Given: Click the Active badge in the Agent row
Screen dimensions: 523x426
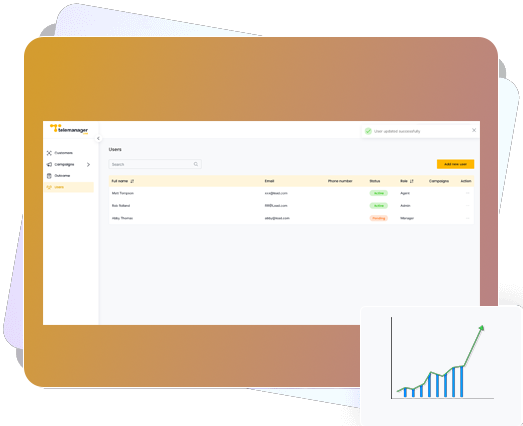Looking at the screenshot, I should [x=379, y=193].
